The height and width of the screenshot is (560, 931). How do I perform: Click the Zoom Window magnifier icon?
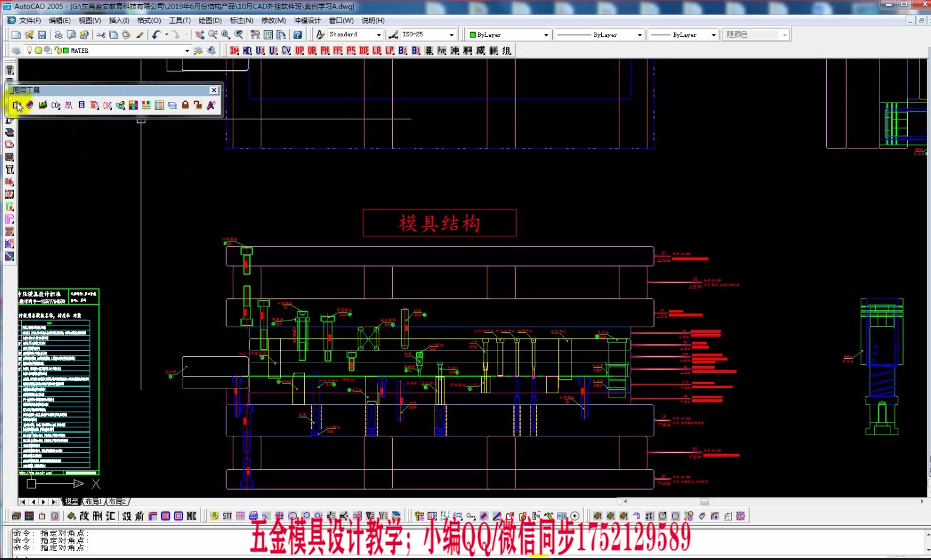pyautogui.click(x=224, y=35)
